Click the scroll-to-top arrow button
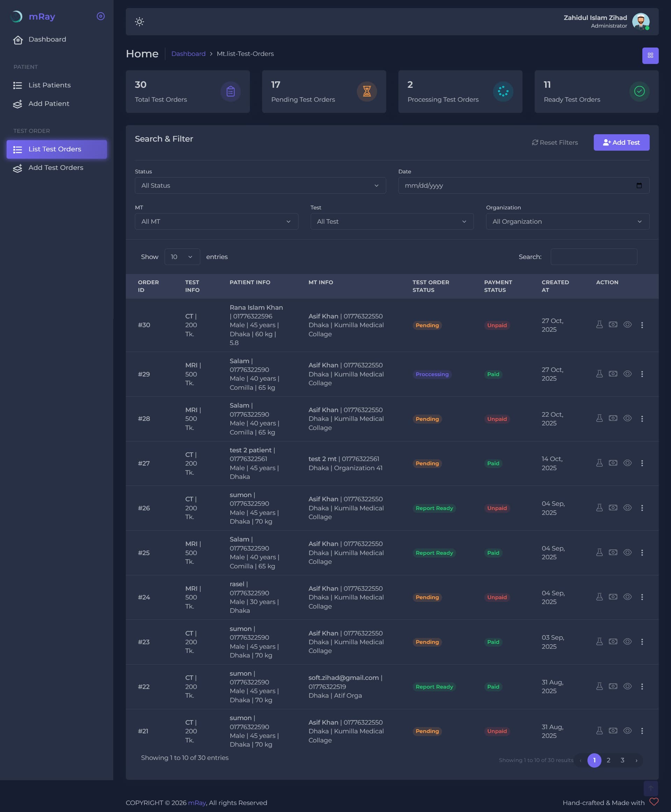This screenshot has width=671, height=812. tap(650, 789)
